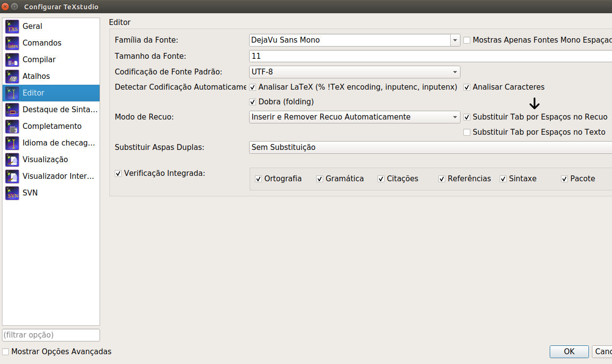This screenshot has width=612, height=364.
Task: Open Destaque de Sintaxe icon
Action: (x=12, y=110)
